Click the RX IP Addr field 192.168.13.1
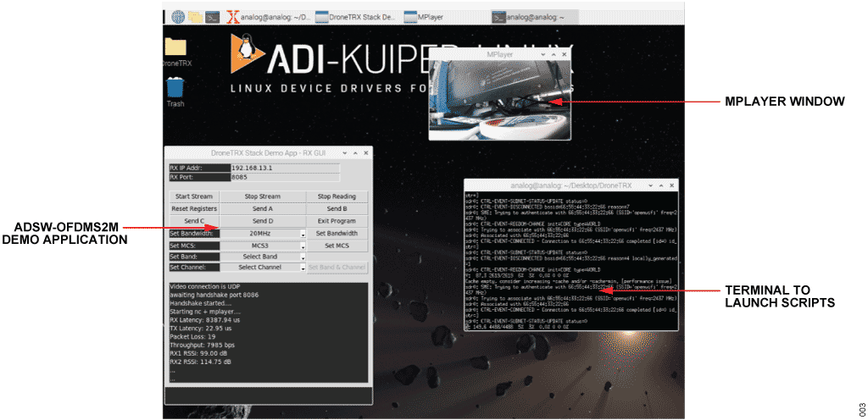 284,168
